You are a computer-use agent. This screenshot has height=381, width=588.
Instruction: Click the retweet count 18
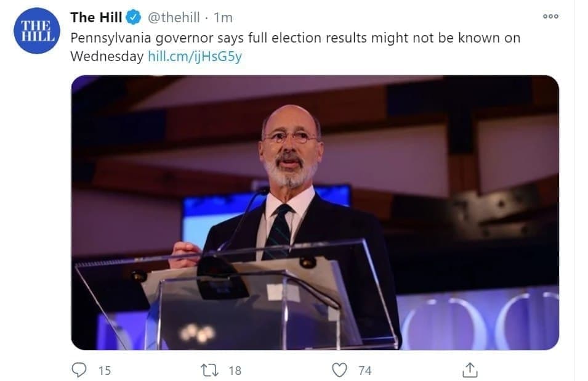[235, 371]
